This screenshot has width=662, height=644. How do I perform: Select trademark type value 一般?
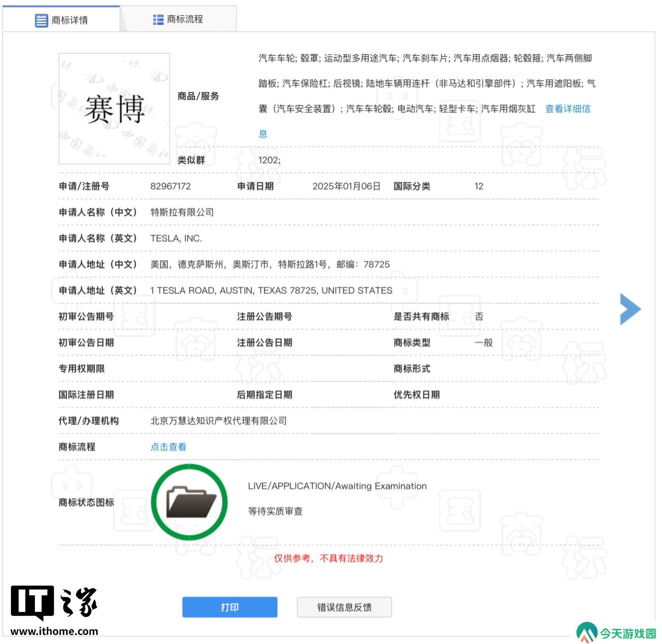click(x=484, y=342)
